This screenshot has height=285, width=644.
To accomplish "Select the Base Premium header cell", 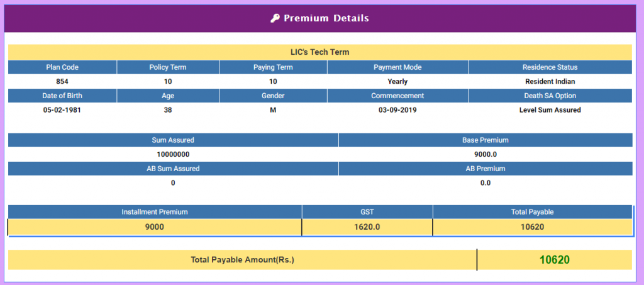I will pos(486,140).
